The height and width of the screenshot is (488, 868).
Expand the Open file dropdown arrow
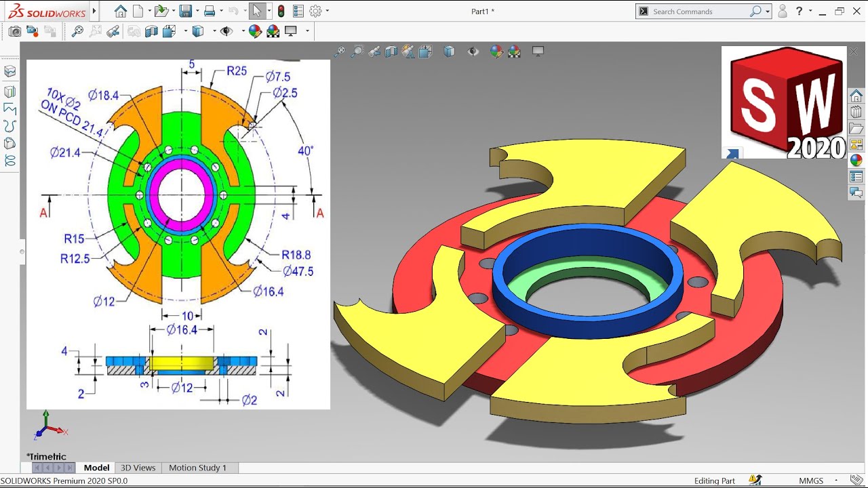[172, 11]
